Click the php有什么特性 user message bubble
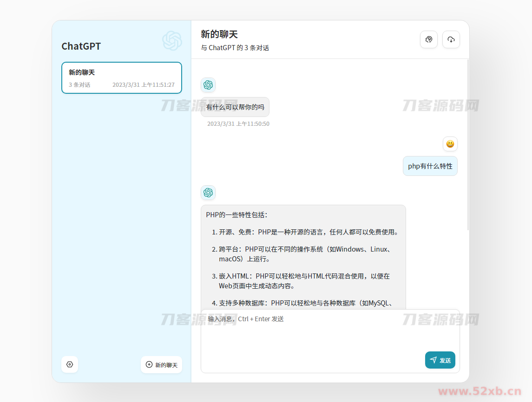532x402 pixels. (430, 166)
